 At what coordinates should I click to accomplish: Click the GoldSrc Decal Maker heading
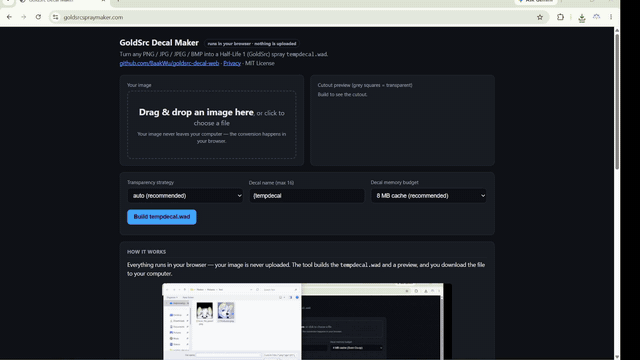159,43
